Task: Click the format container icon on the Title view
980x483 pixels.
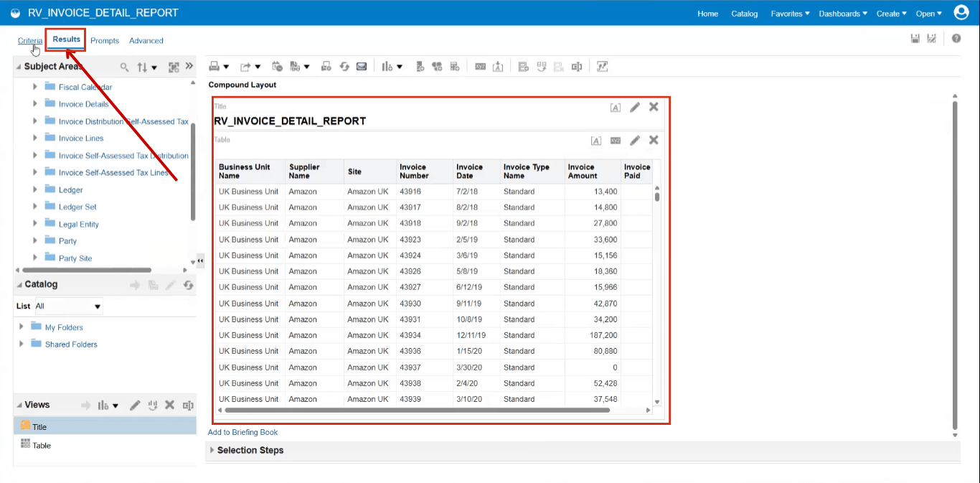Action: point(615,106)
